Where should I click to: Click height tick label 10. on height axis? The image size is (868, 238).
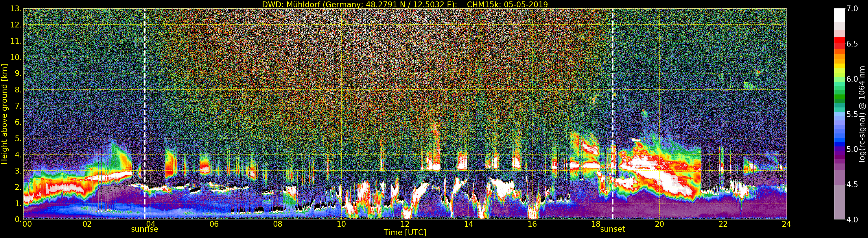coord(16,57)
